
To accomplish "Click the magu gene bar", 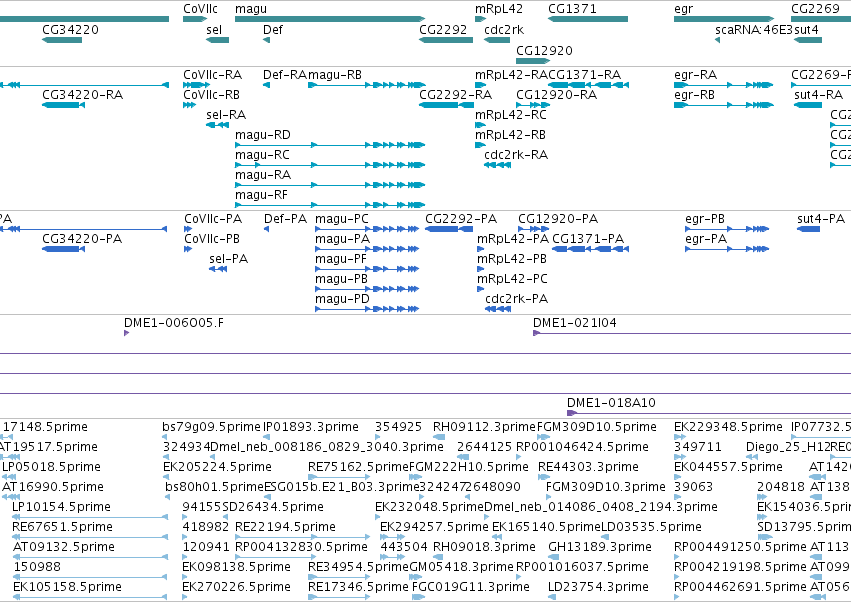I will point(329,20).
